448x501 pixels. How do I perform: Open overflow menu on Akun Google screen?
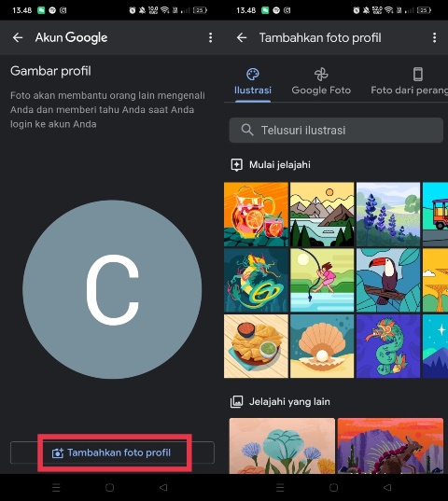click(210, 37)
